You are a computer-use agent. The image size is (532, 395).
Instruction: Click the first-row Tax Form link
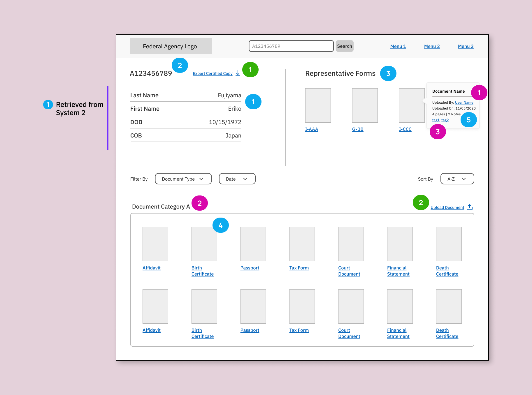[x=299, y=268]
